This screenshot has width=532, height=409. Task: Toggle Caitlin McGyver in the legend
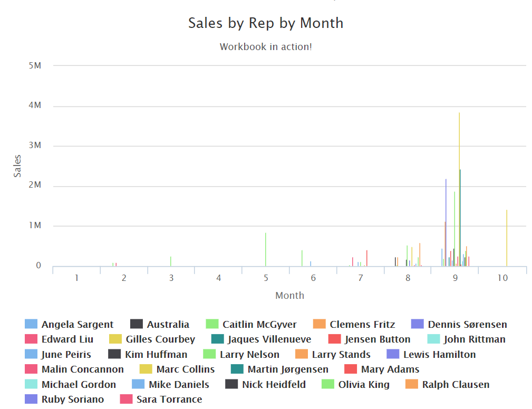coord(259,325)
